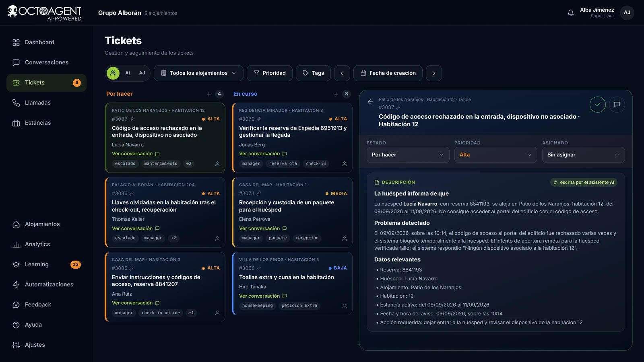644x362 pixels.
Task: Add a ticket to the Por hacer column
Action: coord(209,94)
